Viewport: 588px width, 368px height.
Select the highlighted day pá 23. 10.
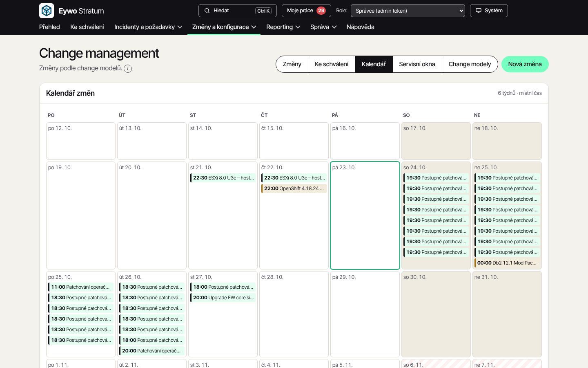365,215
